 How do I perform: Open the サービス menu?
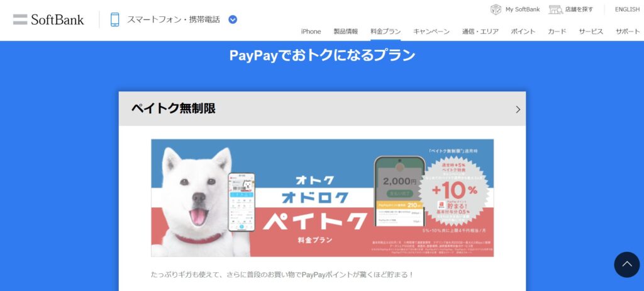coord(591,31)
